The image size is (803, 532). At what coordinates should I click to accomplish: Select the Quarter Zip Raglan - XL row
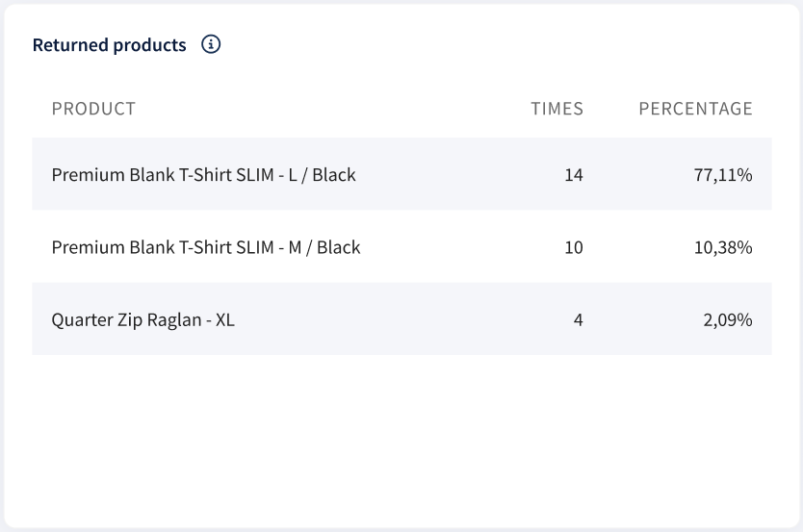point(401,319)
